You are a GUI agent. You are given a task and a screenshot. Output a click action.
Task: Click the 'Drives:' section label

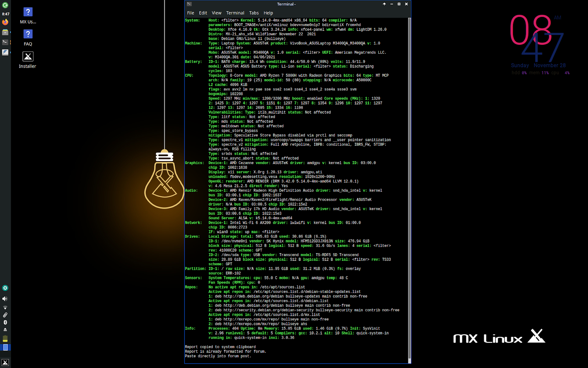click(x=192, y=237)
